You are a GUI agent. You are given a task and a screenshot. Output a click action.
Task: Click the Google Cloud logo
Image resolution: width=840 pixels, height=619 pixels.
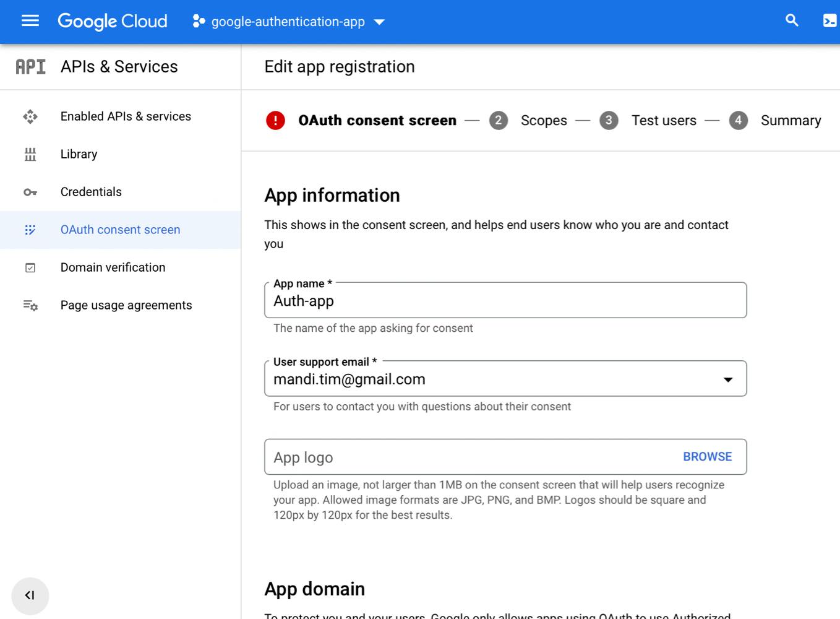pyautogui.click(x=113, y=21)
